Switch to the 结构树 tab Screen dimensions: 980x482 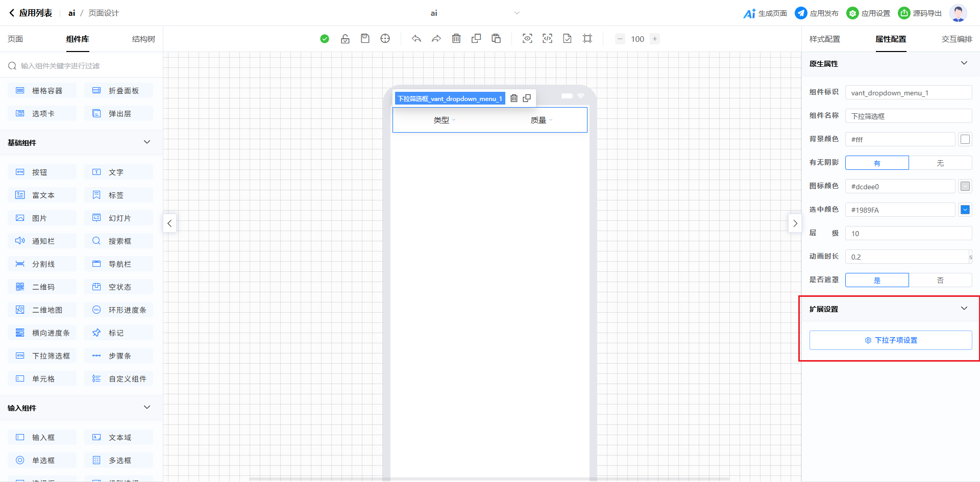(x=143, y=39)
